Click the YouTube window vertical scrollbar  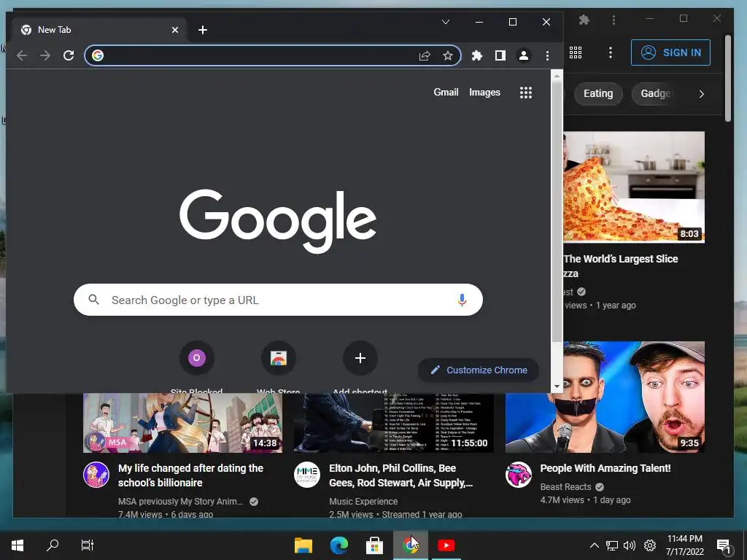[727, 79]
